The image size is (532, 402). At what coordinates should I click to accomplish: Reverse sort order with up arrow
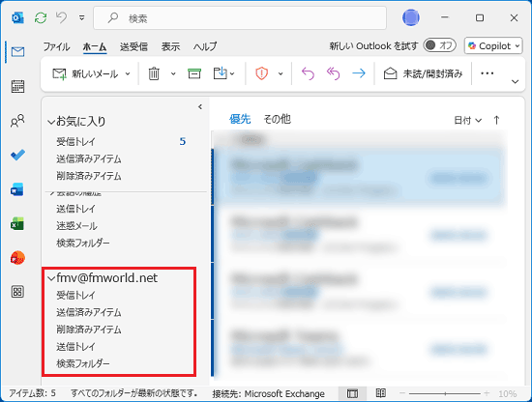[496, 120]
